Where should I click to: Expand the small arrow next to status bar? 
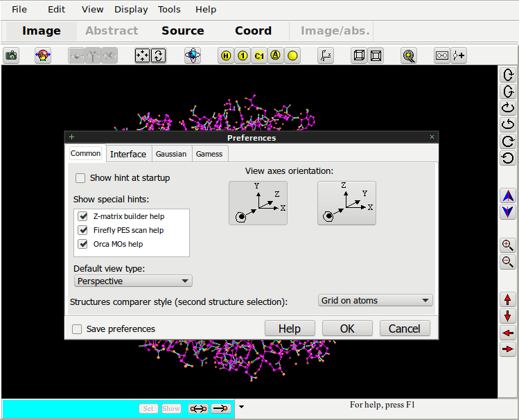click(x=242, y=407)
